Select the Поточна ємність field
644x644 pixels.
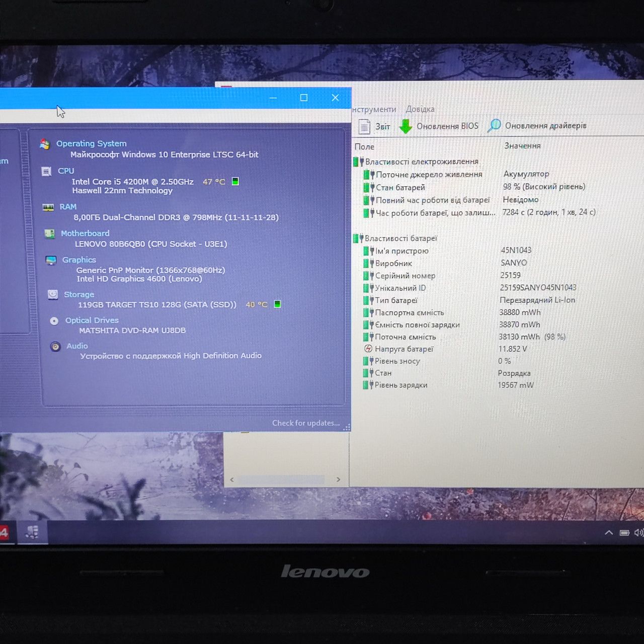[x=406, y=337]
